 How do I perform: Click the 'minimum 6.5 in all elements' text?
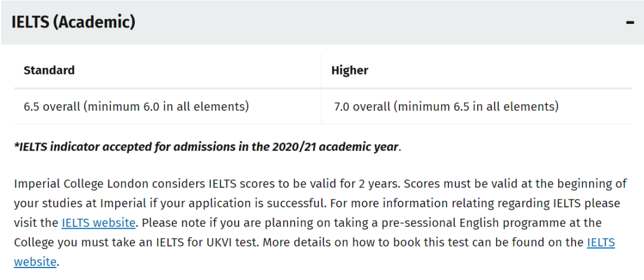[x=476, y=107]
